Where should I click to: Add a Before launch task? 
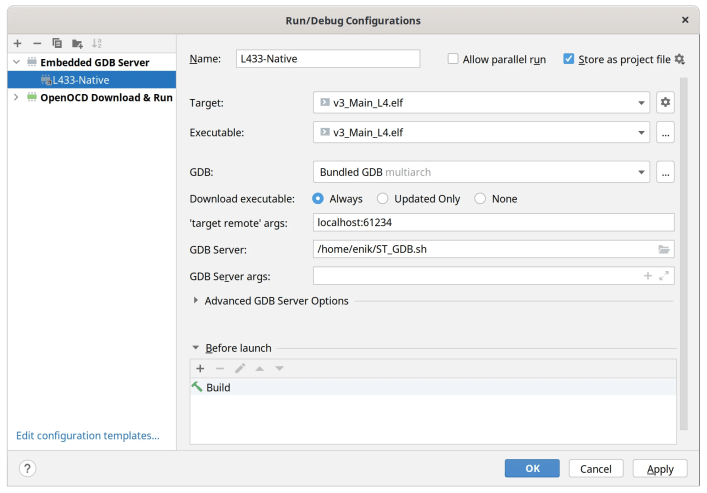pos(200,368)
